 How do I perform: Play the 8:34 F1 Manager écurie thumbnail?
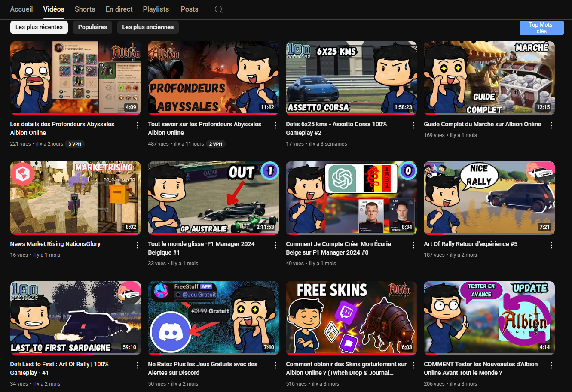point(351,198)
